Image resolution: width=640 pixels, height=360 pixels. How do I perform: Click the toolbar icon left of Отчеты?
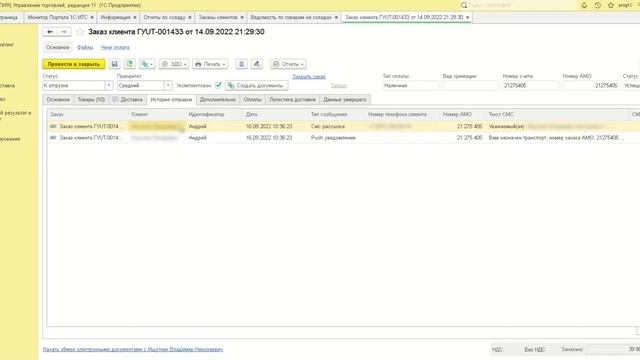coord(256,64)
